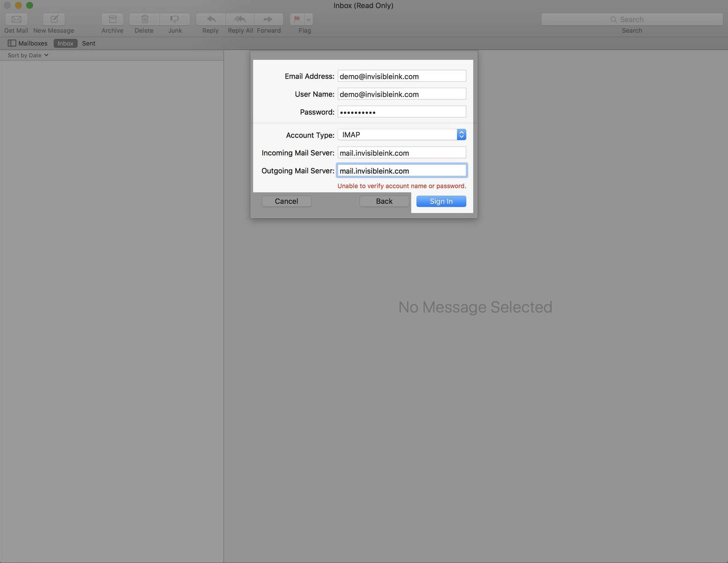This screenshot has height=563, width=728.
Task: Open the Account Type IMAP dropdown
Action: (402, 135)
